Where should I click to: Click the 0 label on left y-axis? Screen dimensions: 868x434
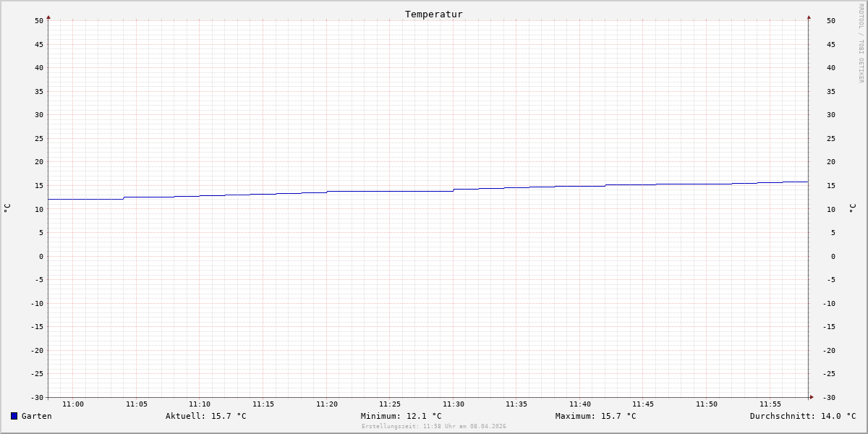(41, 256)
